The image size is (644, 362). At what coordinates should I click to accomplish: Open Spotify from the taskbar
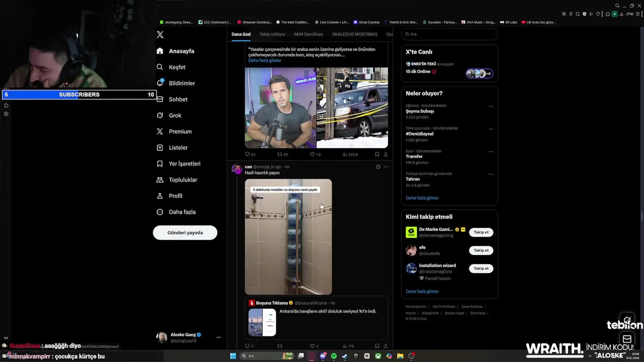(x=334, y=356)
